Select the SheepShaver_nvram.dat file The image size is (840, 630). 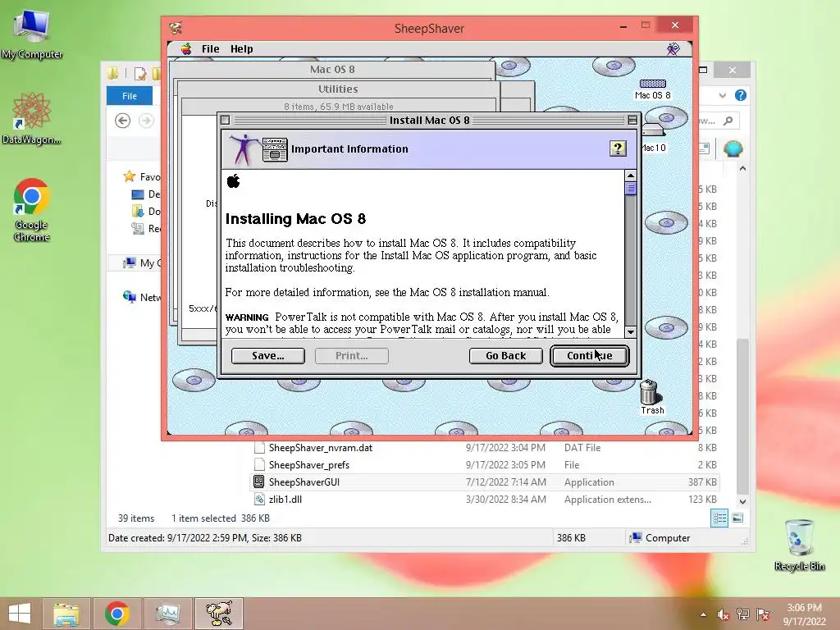[485, 448]
